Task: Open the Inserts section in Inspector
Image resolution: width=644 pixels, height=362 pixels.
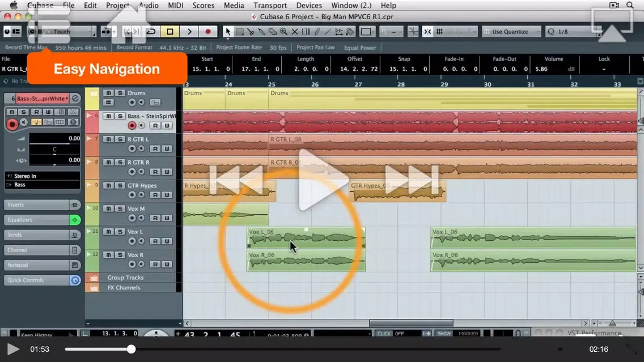Action: pyautogui.click(x=36, y=205)
